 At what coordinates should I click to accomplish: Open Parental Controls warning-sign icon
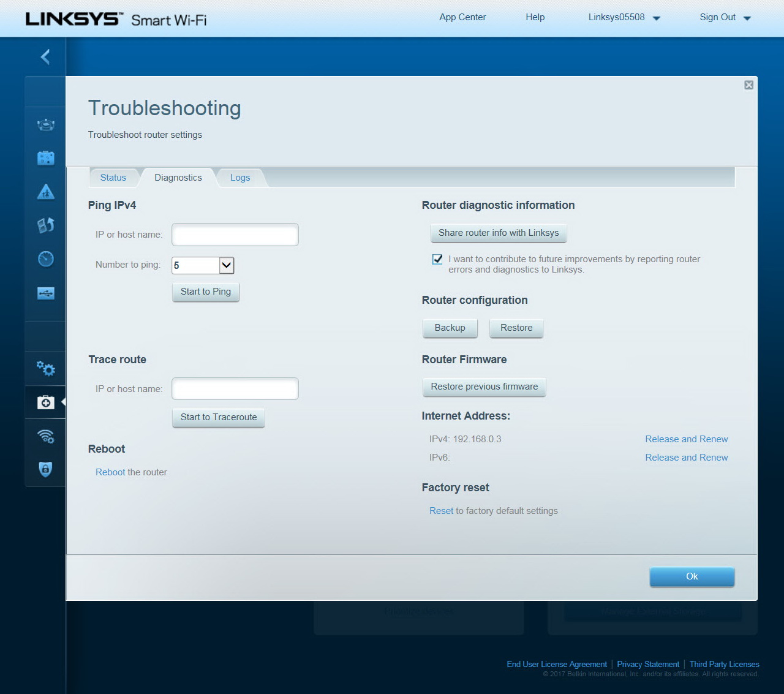(46, 192)
